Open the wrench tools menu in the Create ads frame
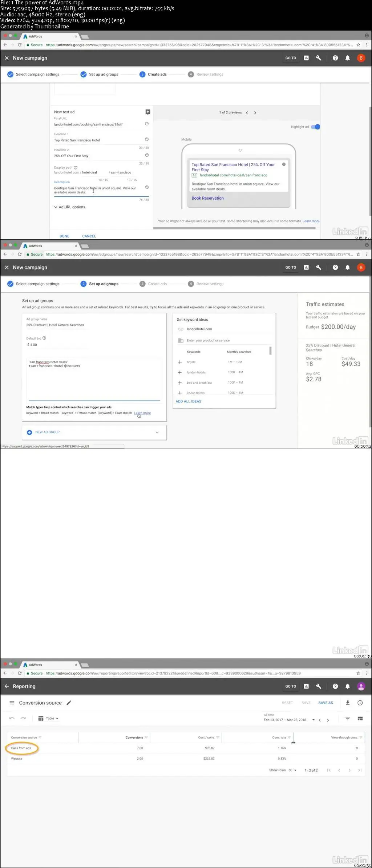 [x=319, y=58]
